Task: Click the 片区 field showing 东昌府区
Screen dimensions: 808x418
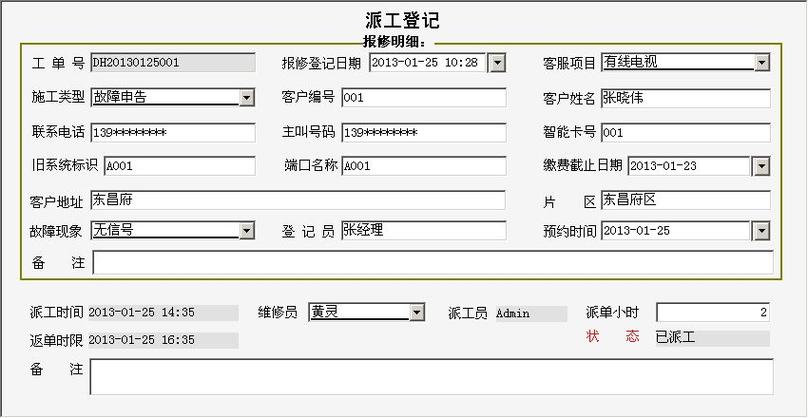Action: coord(686,200)
